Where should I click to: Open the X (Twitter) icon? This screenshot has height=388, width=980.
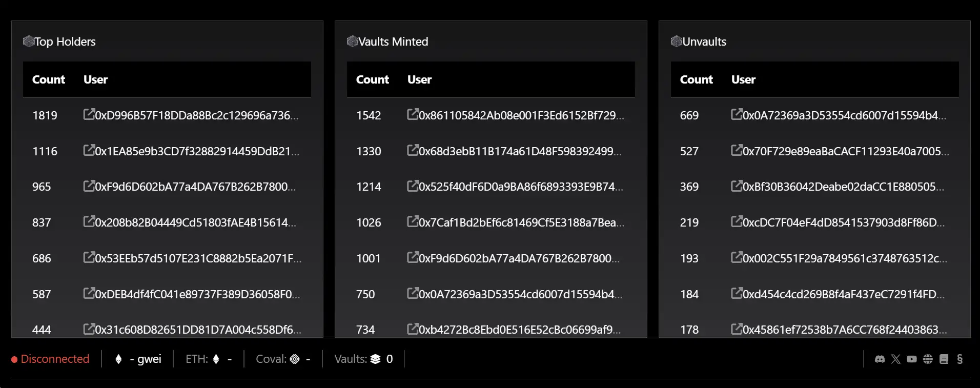click(895, 359)
